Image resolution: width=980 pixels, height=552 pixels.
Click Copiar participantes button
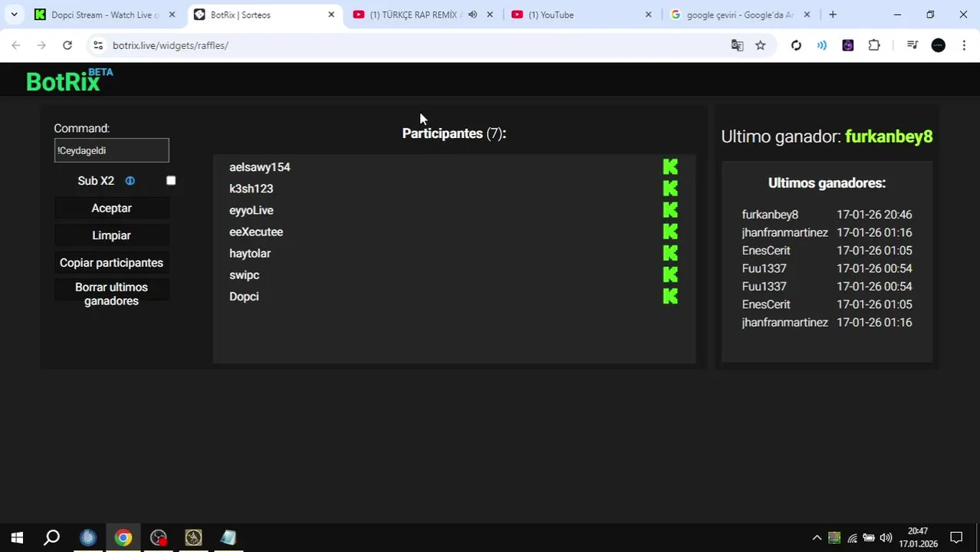click(x=111, y=263)
